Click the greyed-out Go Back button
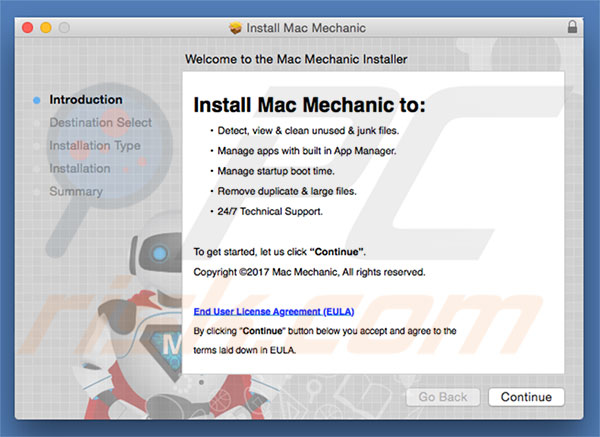This screenshot has height=437, width=600. [443, 397]
